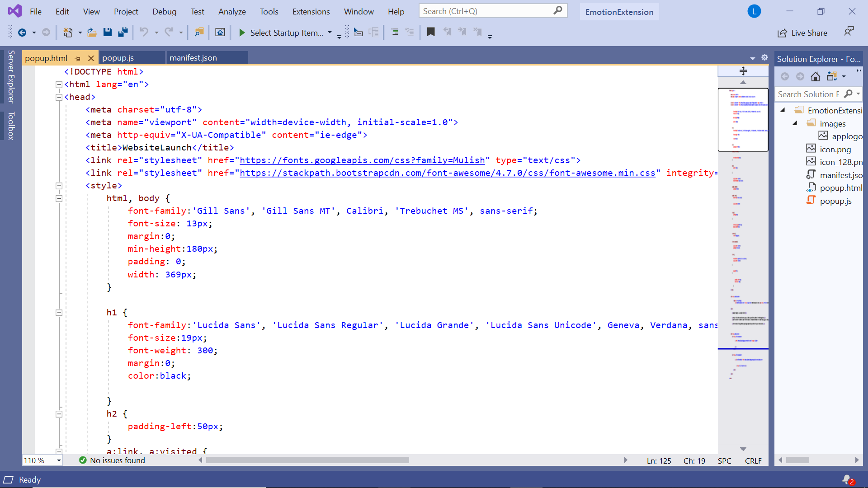Toggle the bookmark on the current line

431,32
